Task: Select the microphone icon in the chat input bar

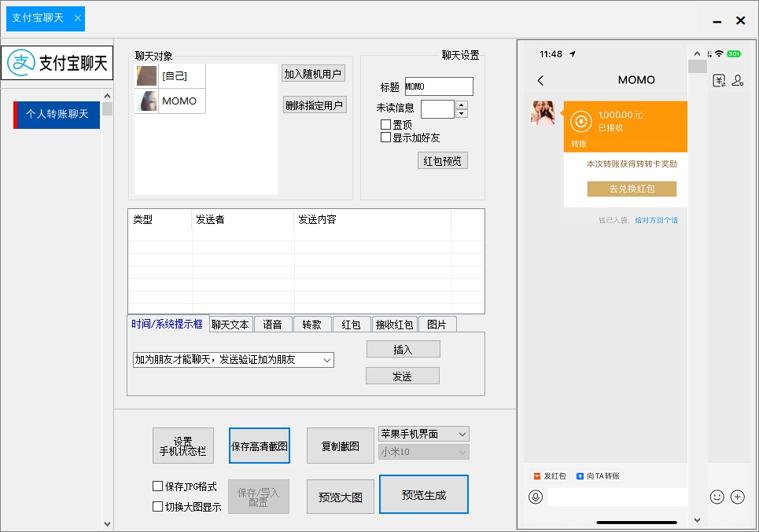Action: click(536, 497)
